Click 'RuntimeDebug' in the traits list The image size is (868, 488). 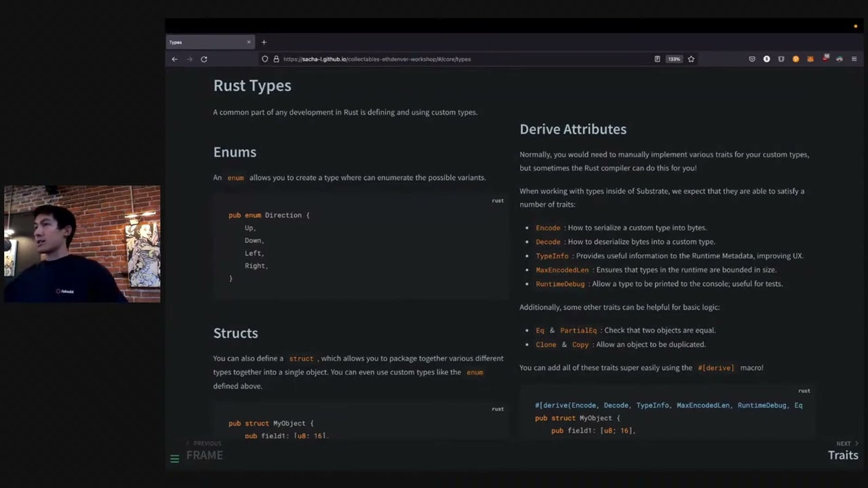coord(560,284)
